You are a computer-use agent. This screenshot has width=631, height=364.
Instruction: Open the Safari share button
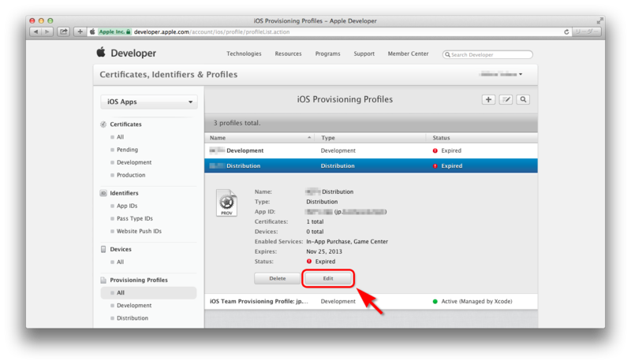click(64, 32)
